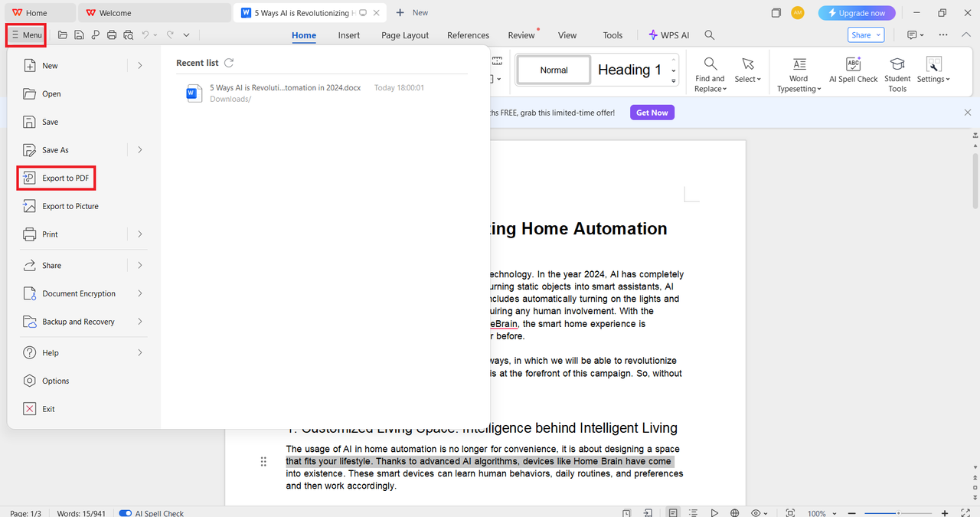Click Exit in the file menu
The width and height of the screenshot is (980, 517).
pos(48,410)
